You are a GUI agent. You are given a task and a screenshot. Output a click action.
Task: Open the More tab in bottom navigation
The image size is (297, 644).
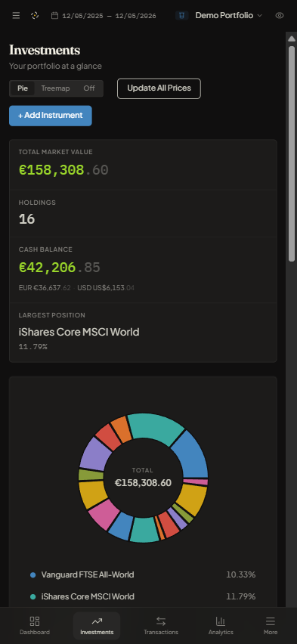coord(271,626)
